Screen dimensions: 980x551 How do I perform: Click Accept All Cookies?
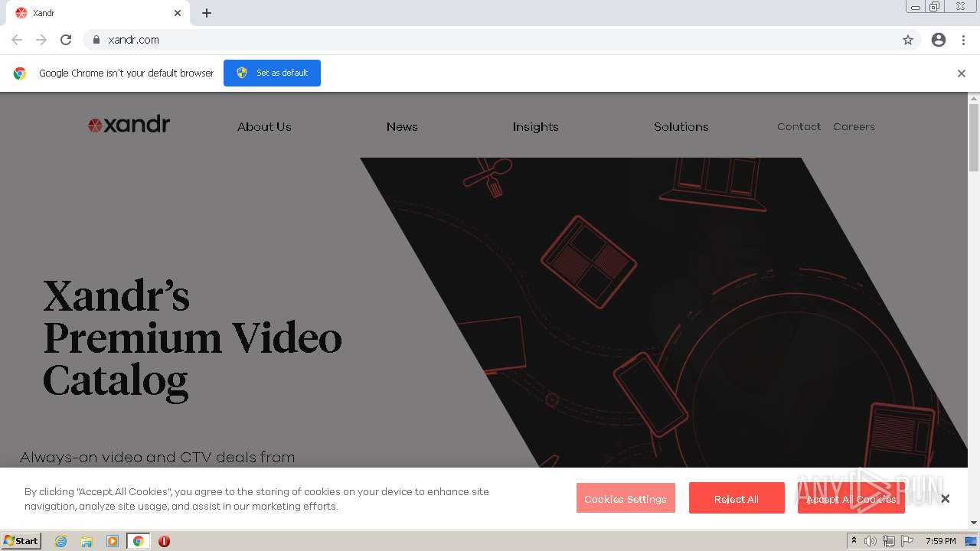pos(851,498)
